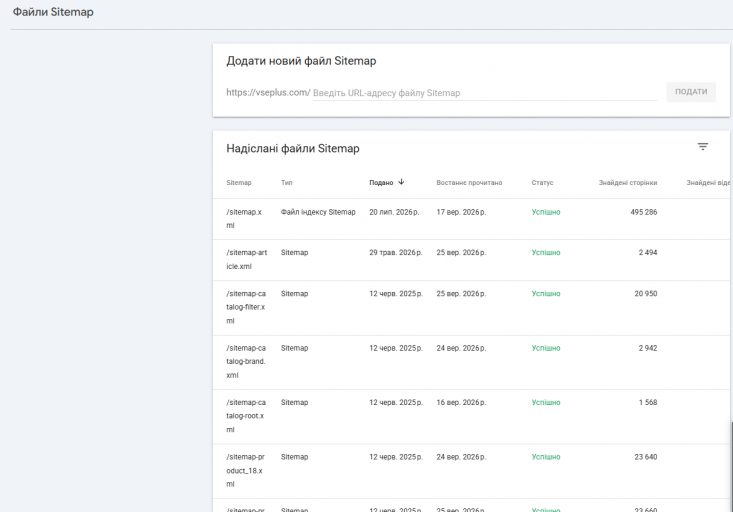
Task: Open the /sitemap-catalog-brand.xml row
Action: [x=471, y=362]
